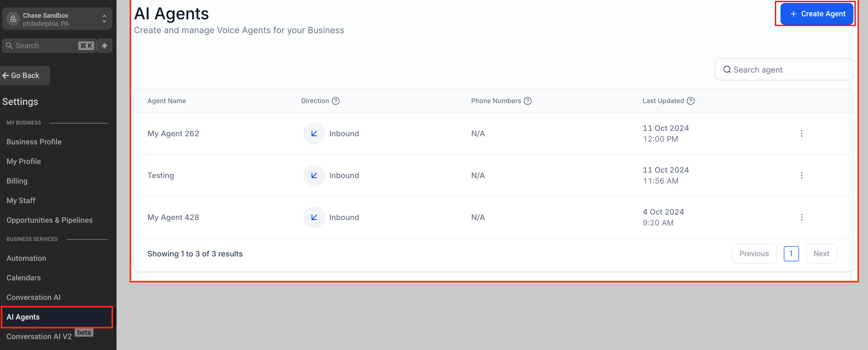
Task: Open the three-dot menu for Testing agent
Action: [x=802, y=175]
